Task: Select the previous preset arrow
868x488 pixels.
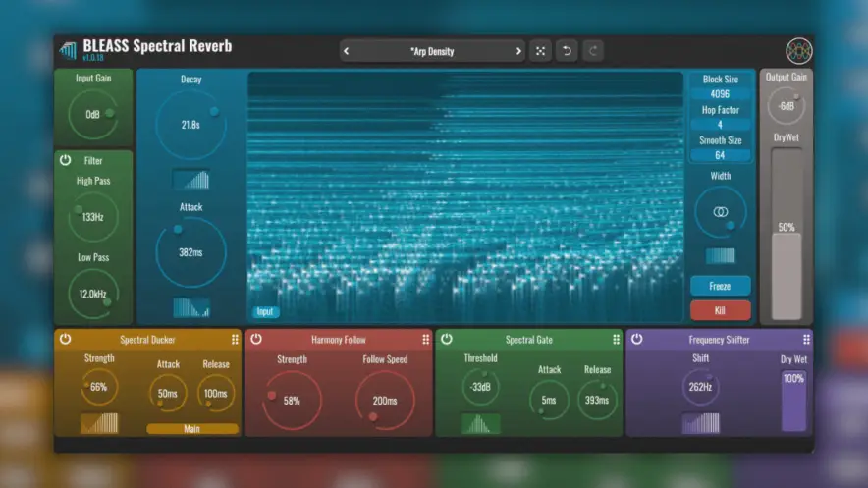Action: [x=347, y=51]
